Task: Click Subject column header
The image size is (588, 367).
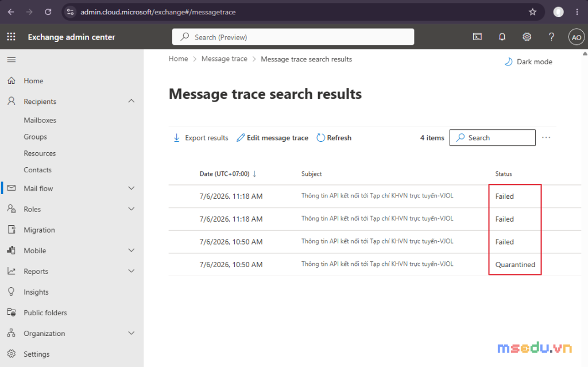Action: pyautogui.click(x=311, y=174)
